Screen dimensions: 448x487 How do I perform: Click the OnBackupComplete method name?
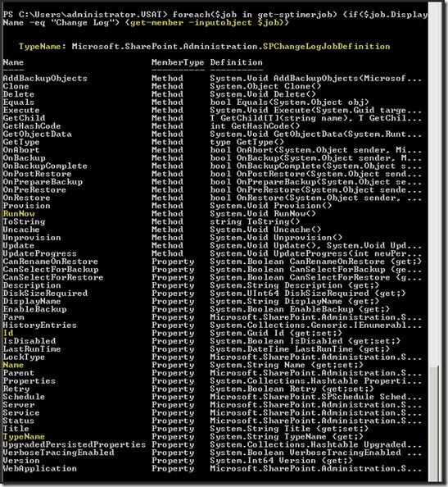pos(45,166)
